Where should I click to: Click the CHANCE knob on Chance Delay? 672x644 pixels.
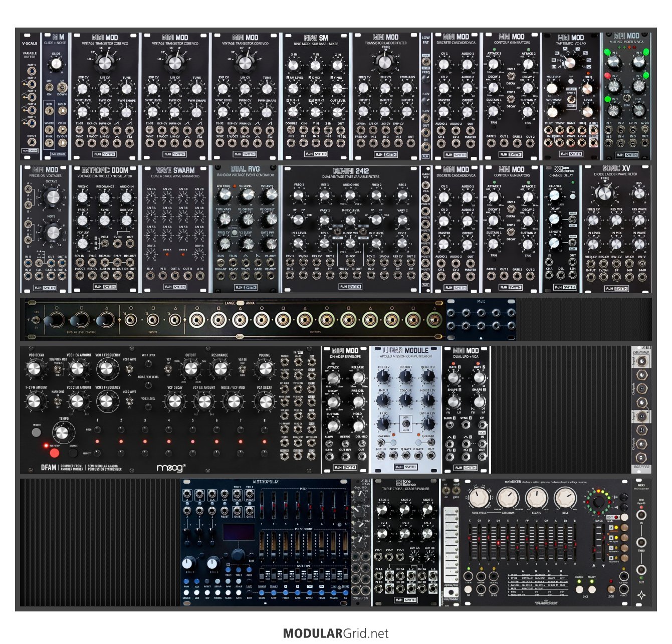pos(554,196)
